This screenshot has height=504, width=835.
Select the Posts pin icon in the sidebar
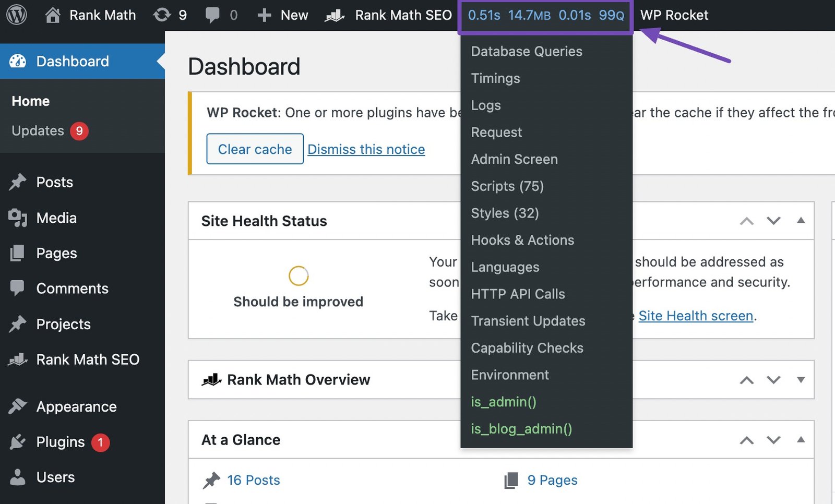point(18,182)
